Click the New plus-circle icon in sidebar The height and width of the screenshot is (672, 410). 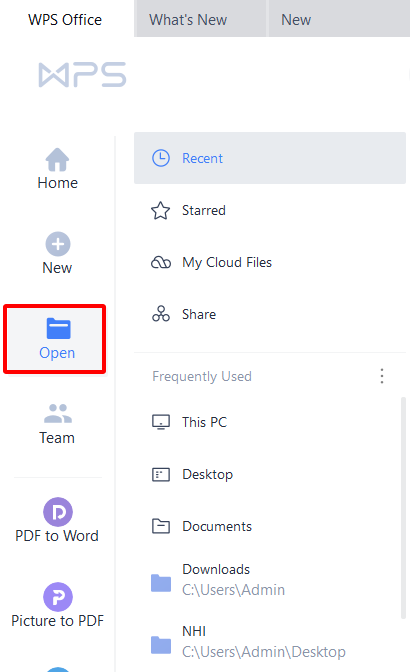[58, 244]
